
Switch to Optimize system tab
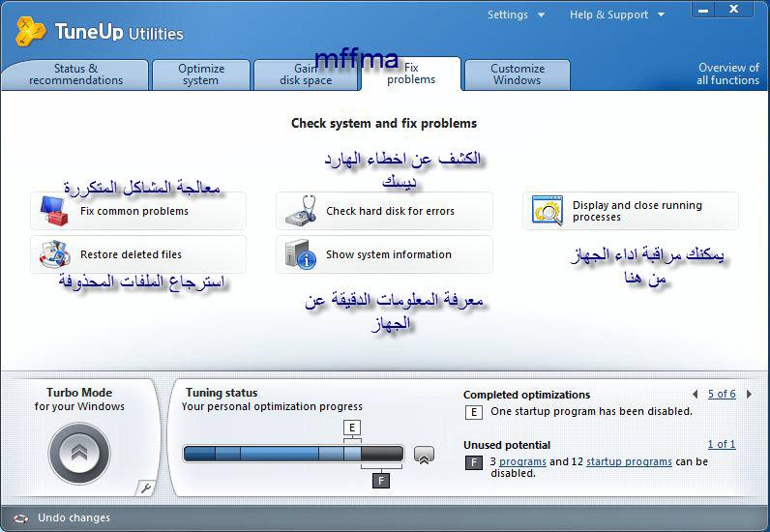point(201,74)
